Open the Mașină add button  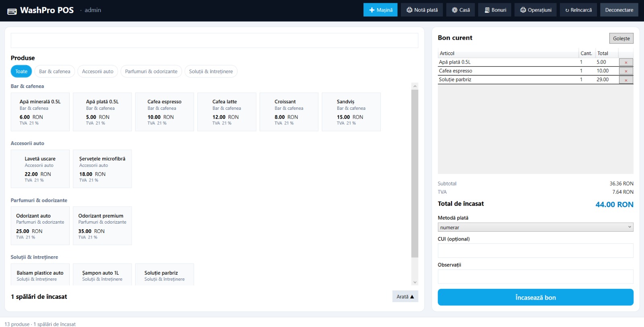coord(380,10)
